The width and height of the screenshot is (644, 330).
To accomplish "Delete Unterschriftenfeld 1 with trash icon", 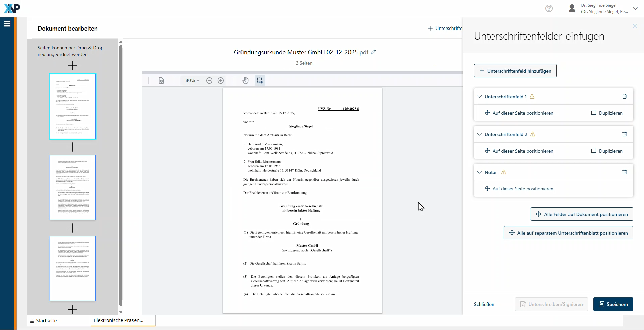I will click(x=624, y=97).
